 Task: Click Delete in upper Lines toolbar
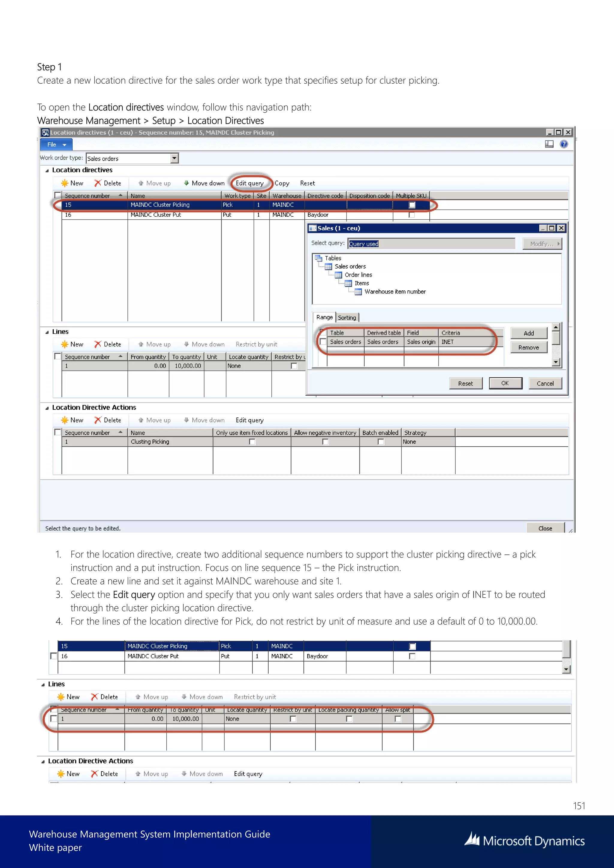[108, 344]
